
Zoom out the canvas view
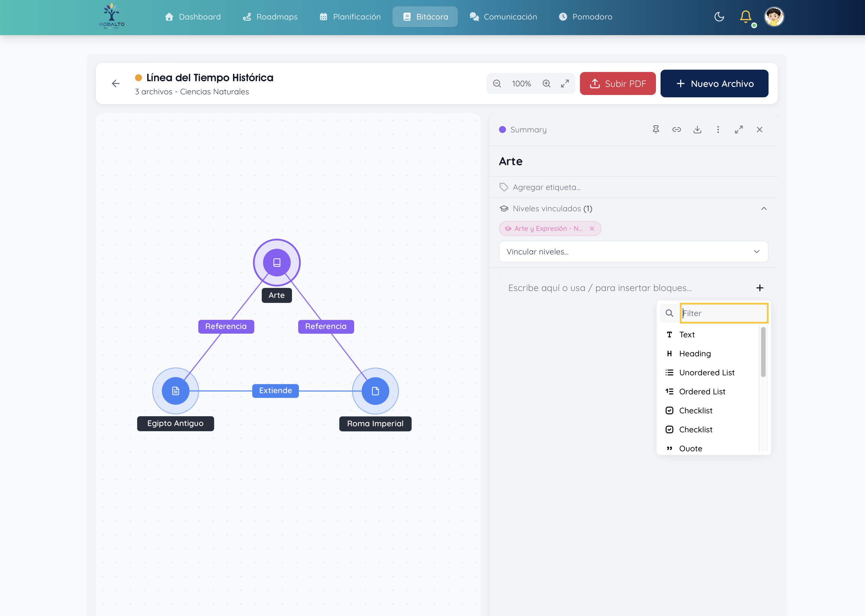(x=497, y=83)
